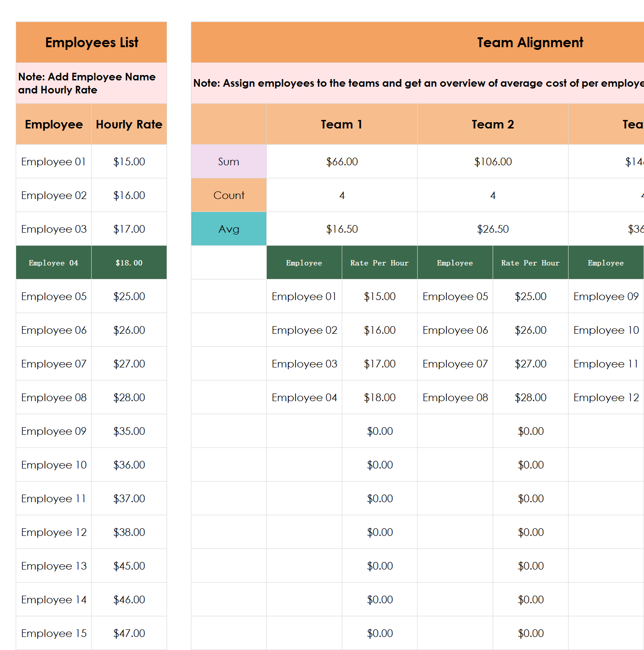Select the highlighted $18.00 rate cell
Image resolution: width=644 pixels, height=650 pixels.
[129, 263]
